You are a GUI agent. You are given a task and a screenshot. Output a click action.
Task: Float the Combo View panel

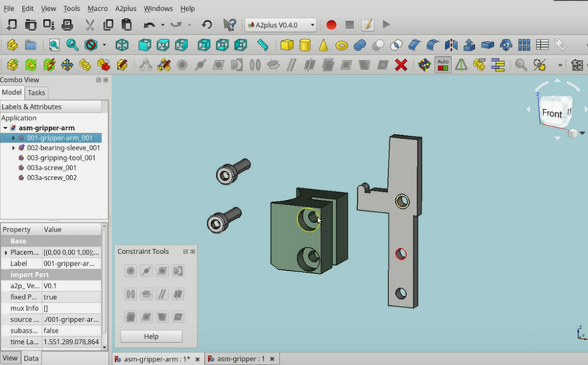click(x=99, y=80)
